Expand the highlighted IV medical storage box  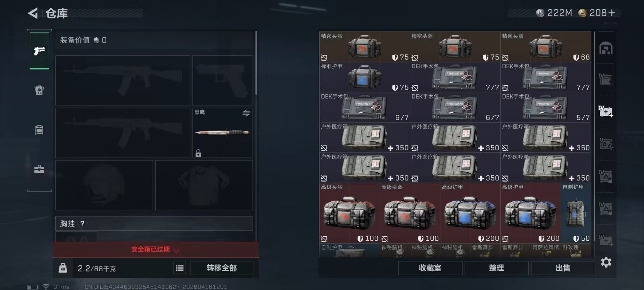(x=606, y=111)
